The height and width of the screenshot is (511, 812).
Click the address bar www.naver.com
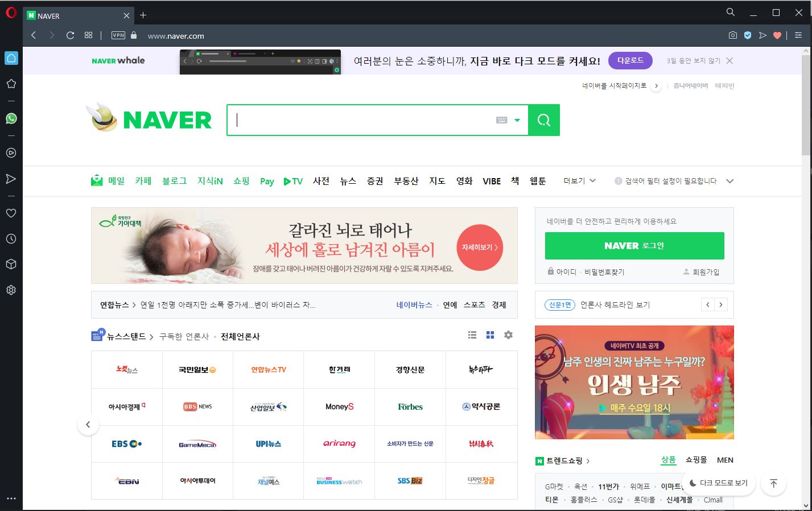coord(176,36)
